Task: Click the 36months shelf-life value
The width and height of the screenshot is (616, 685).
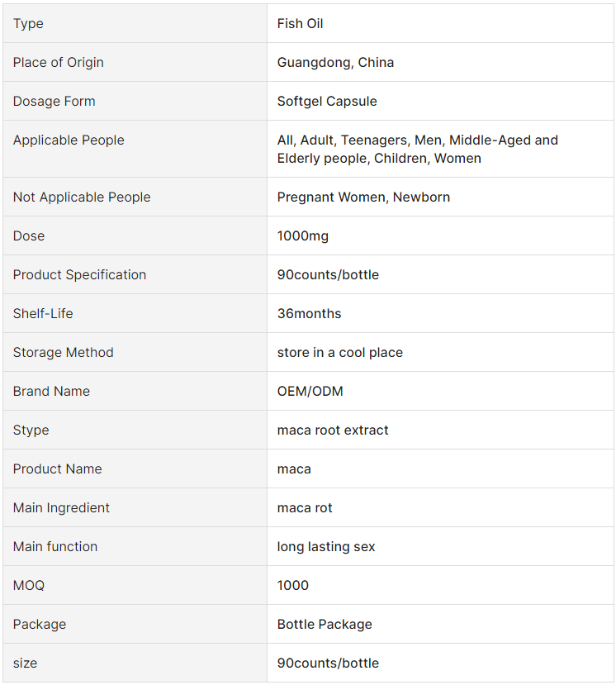Action: (309, 314)
